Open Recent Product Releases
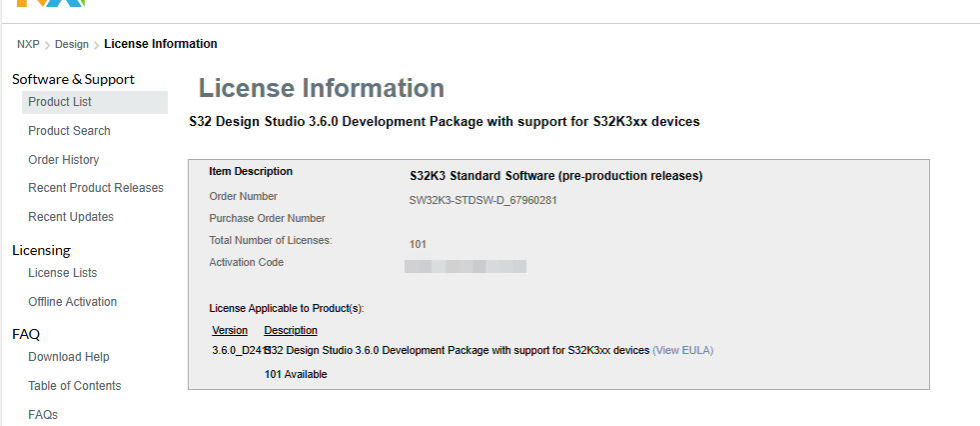This screenshot has height=426, width=980. pyautogui.click(x=96, y=188)
